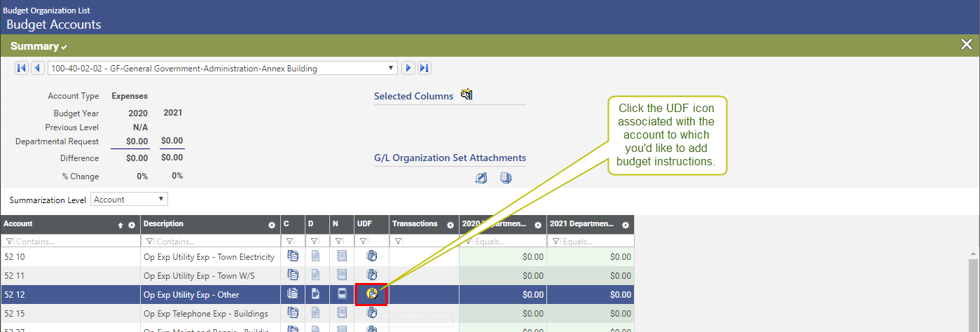Expand the Summarization Level dropdown

(x=130, y=200)
